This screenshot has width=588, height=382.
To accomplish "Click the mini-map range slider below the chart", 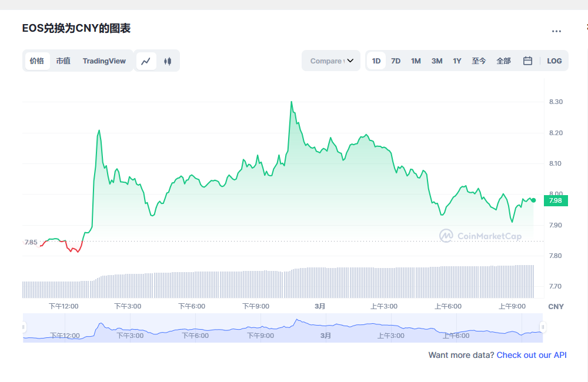I will [282, 326].
